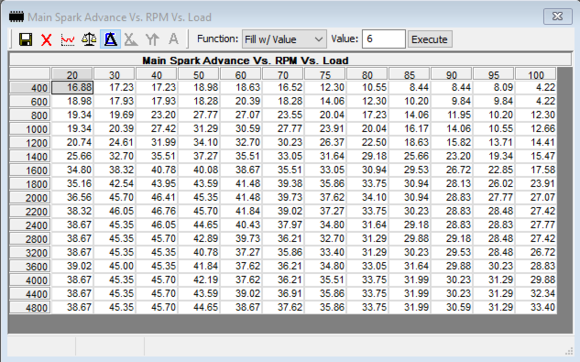This screenshot has width=580, height=362.
Task: Open the red line graph view icon
Action: [x=68, y=39]
